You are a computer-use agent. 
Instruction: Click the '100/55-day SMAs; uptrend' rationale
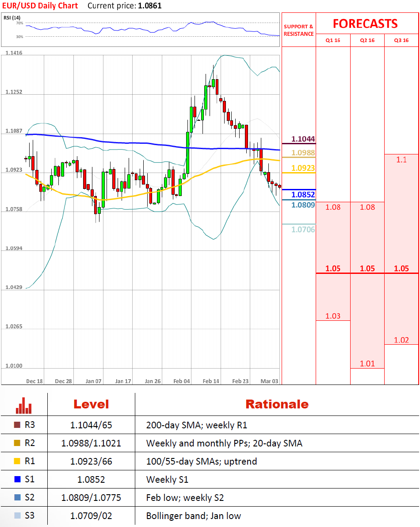[202, 462]
